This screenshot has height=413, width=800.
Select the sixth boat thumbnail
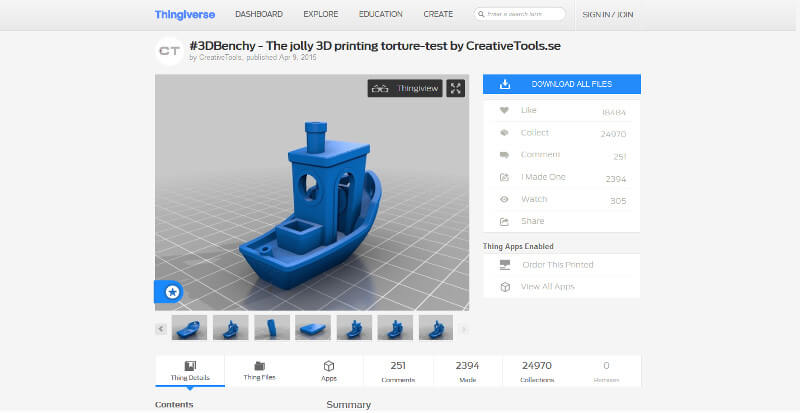(395, 327)
